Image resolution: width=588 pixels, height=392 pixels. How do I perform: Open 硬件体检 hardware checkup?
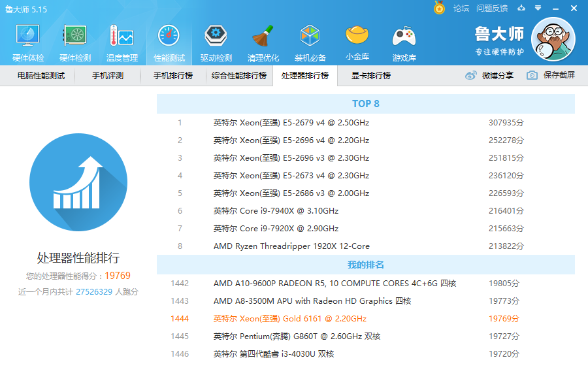pyautogui.click(x=28, y=42)
